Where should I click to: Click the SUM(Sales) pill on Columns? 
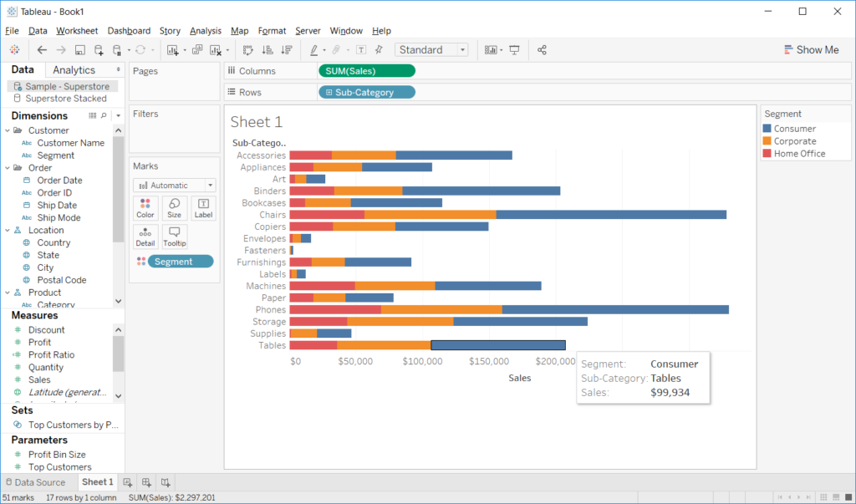[368, 70]
